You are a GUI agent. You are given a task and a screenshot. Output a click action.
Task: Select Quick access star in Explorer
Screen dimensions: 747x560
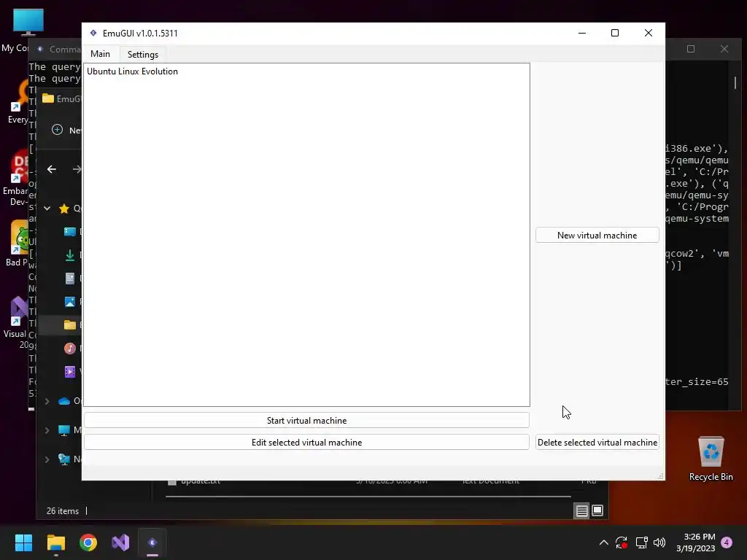pos(64,208)
